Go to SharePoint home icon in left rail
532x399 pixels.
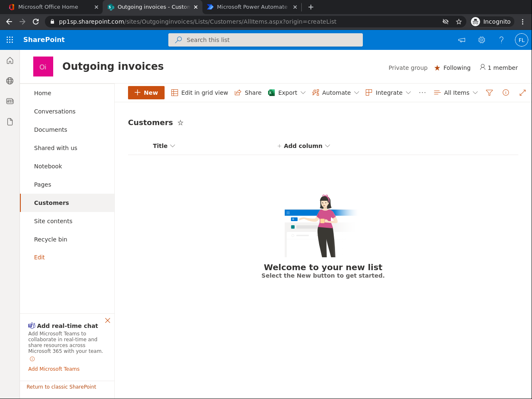coord(10,61)
